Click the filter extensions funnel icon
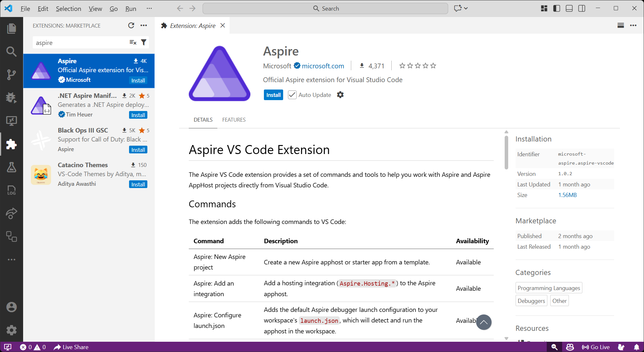 [144, 42]
